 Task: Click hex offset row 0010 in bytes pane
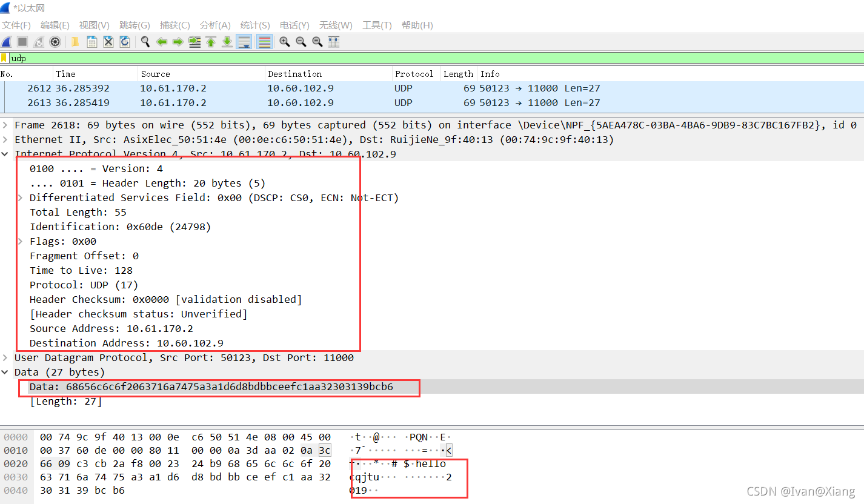click(x=16, y=451)
